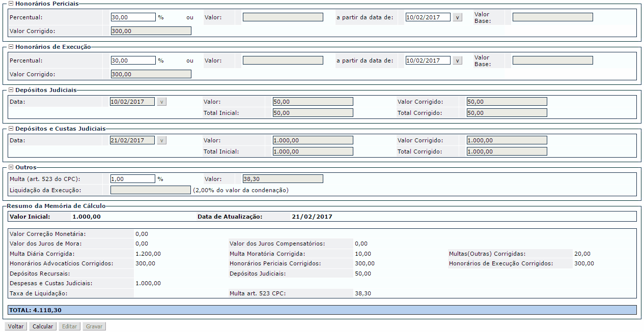
Task: Click Valor field in Honorários Periciais
Action: [283, 17]
